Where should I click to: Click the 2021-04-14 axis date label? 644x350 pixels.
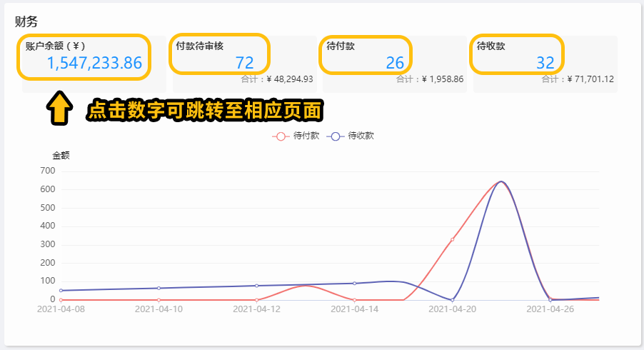coord(354,309)
